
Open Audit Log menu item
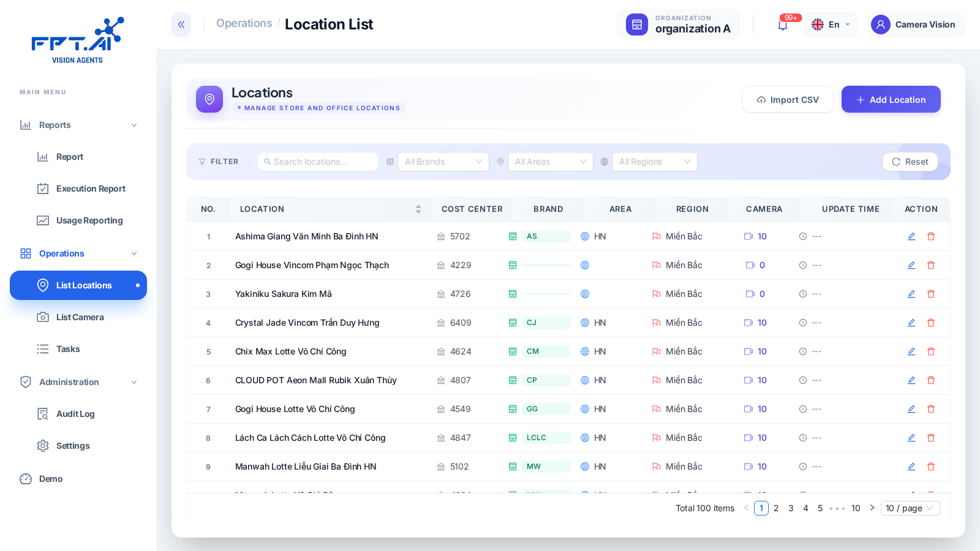coord(78,414)
